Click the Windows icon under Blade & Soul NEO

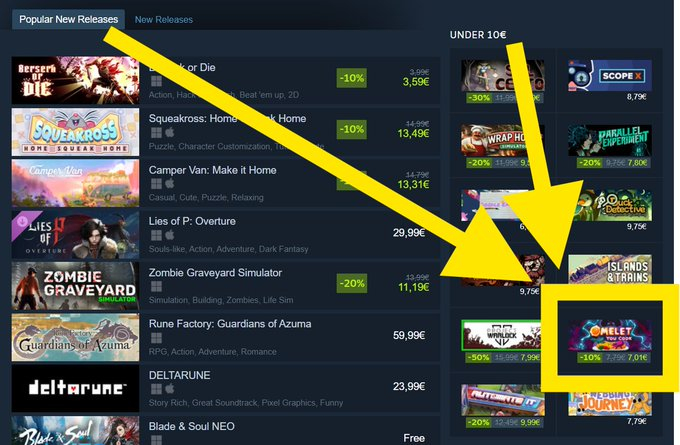click(x=156, y=439)
